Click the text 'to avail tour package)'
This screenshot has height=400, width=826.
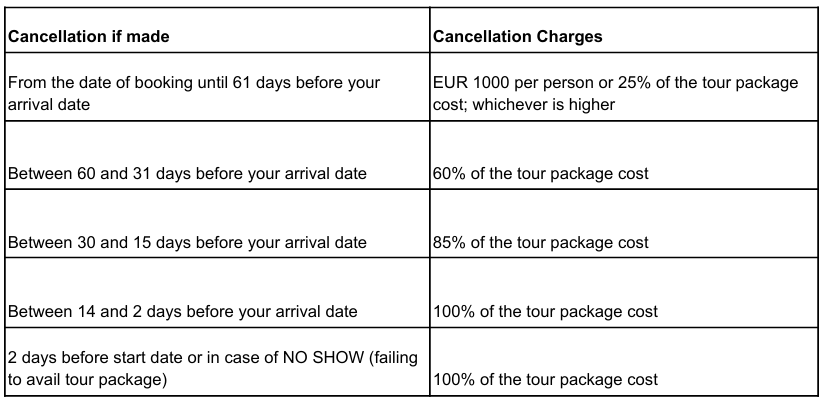[x=87, y=379]
